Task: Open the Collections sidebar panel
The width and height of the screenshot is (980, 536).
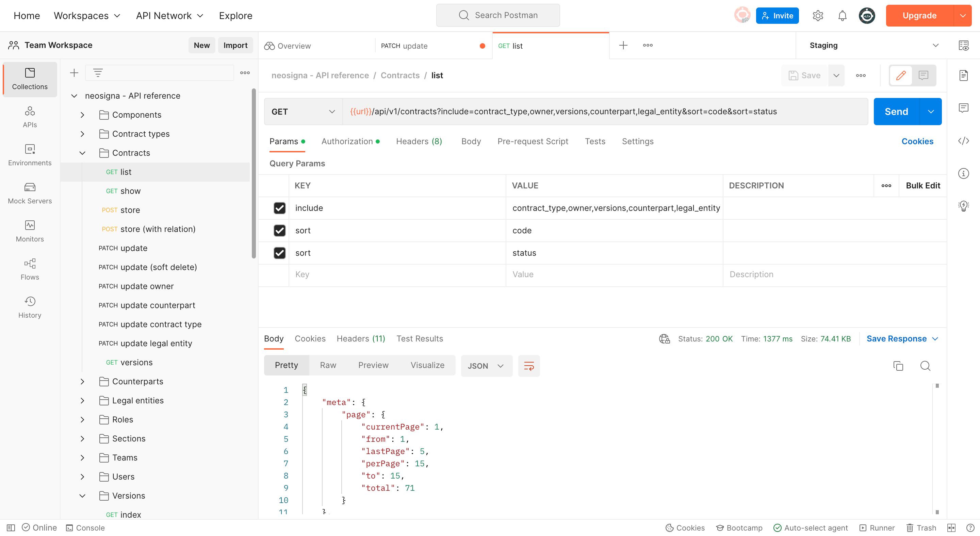Action: (x=30, y=79)
